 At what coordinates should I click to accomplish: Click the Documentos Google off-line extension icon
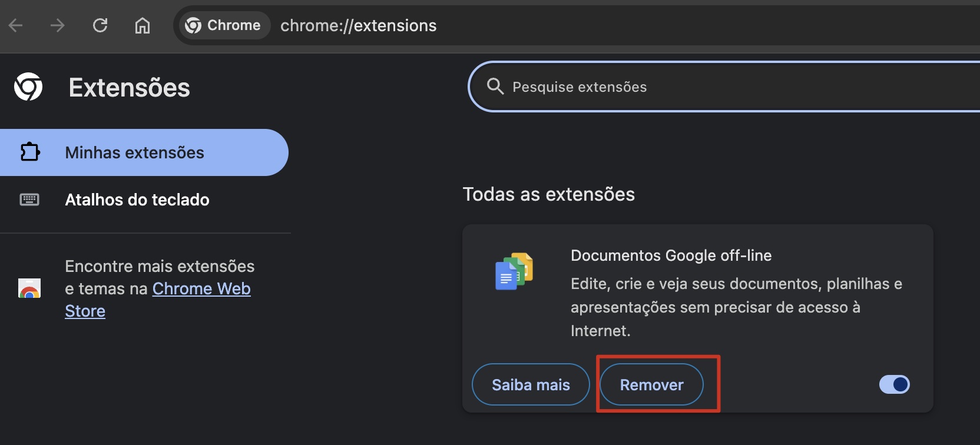[514, 270]
